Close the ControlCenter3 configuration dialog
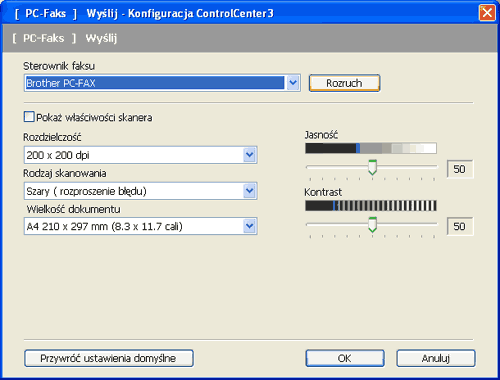This screenshot has width=500, height=380. click(x=487, y=13)
